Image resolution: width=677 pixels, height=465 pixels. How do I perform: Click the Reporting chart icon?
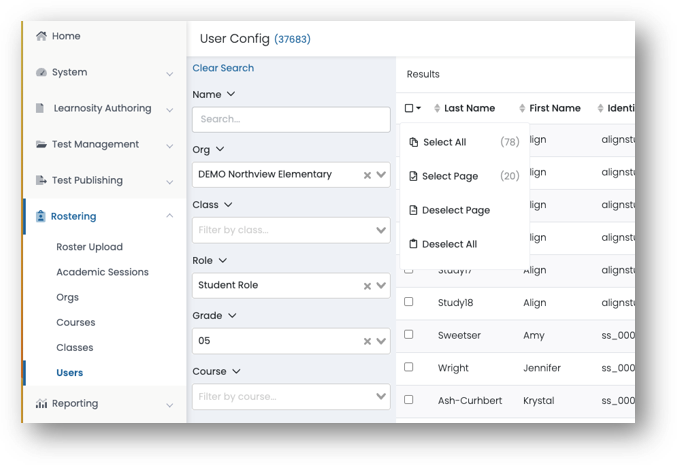click(x=41, y=404)
